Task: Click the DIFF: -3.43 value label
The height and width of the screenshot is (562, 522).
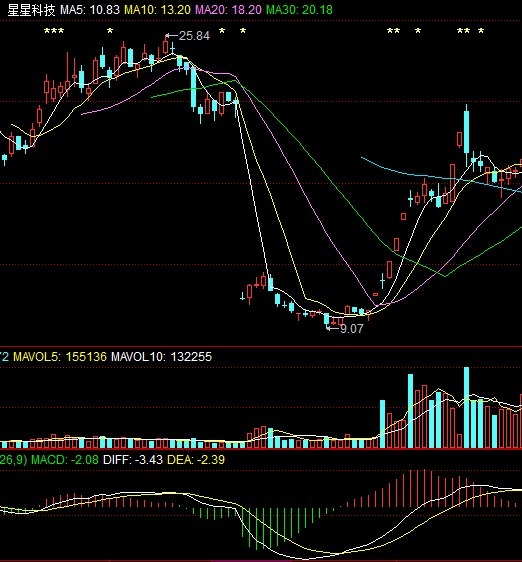Action: coord(133,459)
